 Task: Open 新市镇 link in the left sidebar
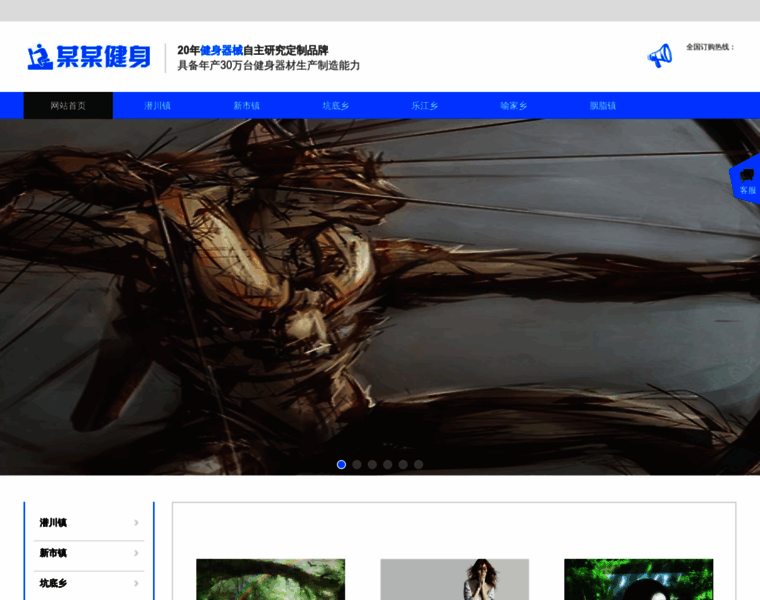(x=54, y=553)
